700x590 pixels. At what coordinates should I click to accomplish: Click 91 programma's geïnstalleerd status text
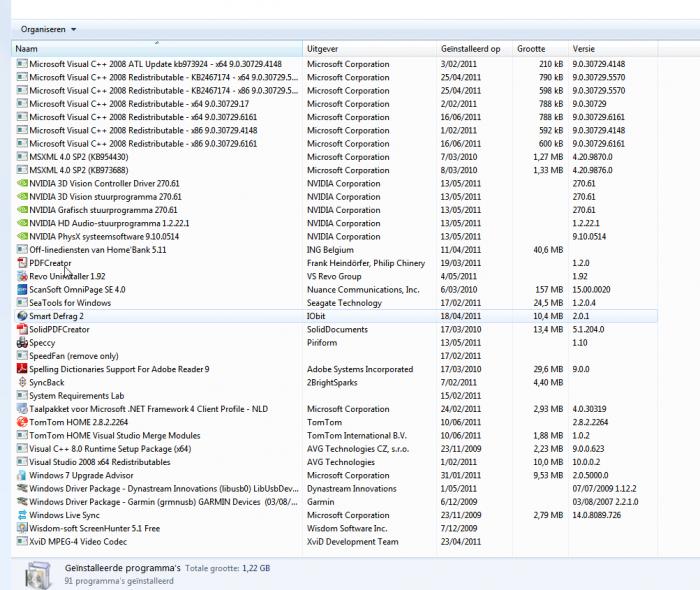119,581
